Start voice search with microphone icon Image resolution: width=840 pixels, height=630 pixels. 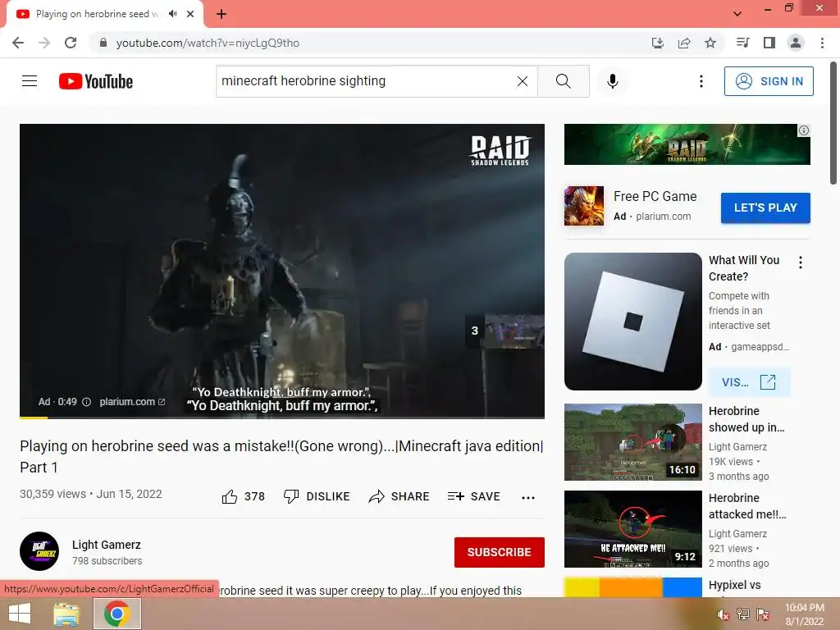click(612, 81)
